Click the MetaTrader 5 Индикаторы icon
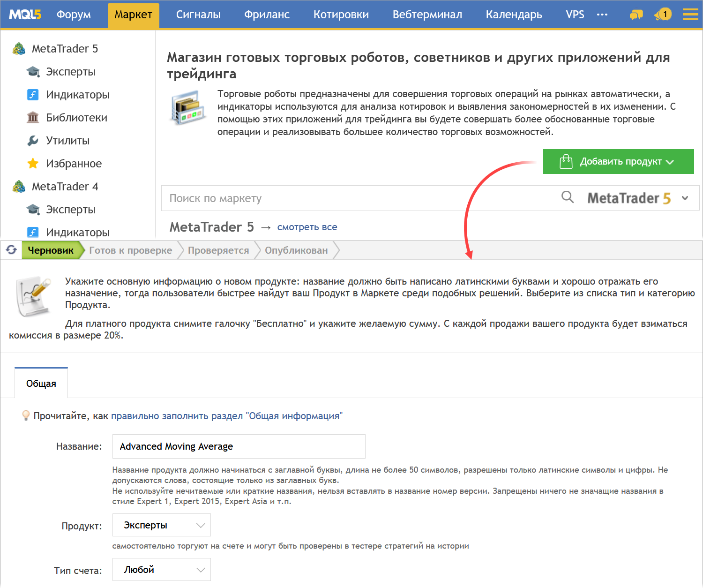Screen dimensions: 703x588 click(x=33, y=95)
